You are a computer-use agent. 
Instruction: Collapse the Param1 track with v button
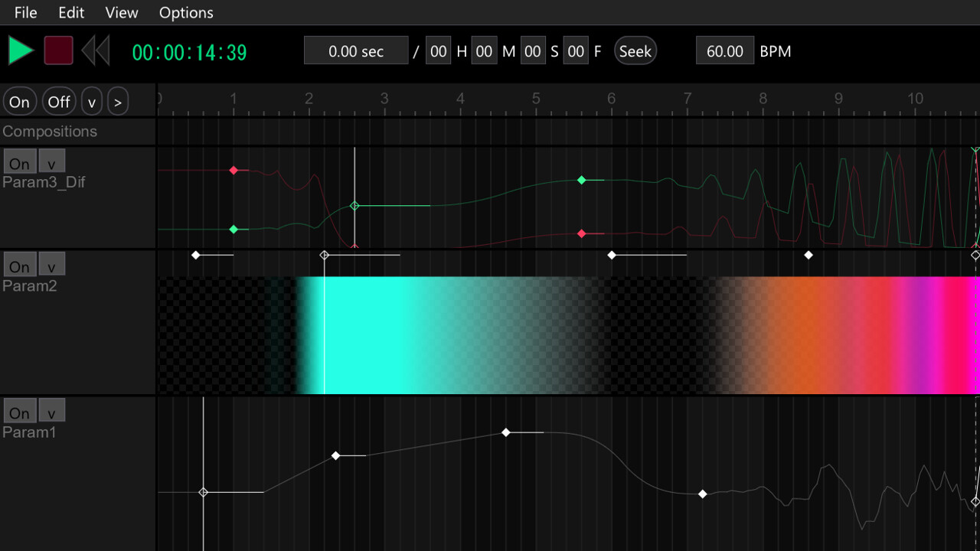point(51,412)
